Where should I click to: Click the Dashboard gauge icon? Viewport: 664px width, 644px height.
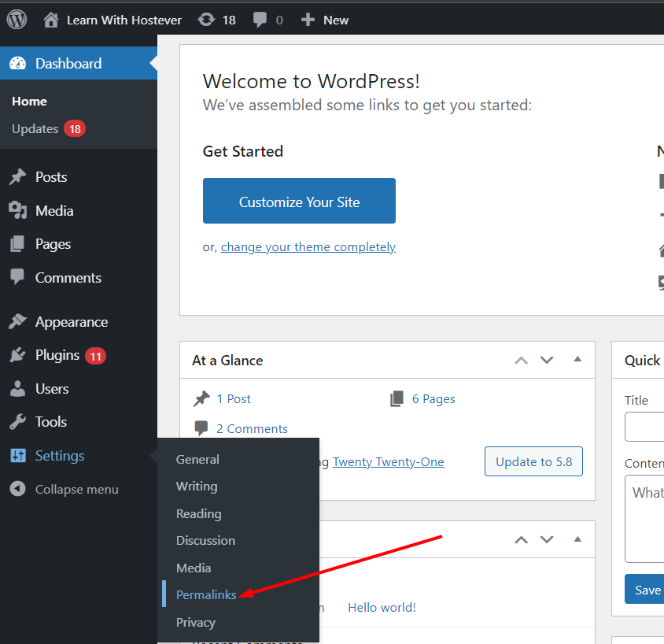coord(17,63)
